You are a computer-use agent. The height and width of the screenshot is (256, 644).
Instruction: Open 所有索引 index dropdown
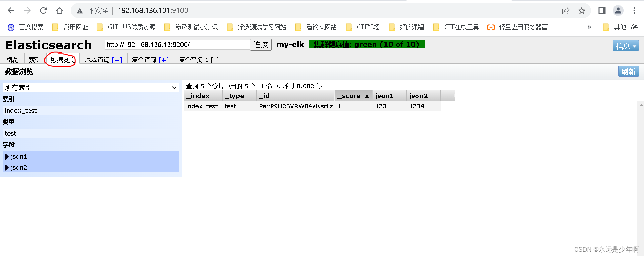click(91, 88)
